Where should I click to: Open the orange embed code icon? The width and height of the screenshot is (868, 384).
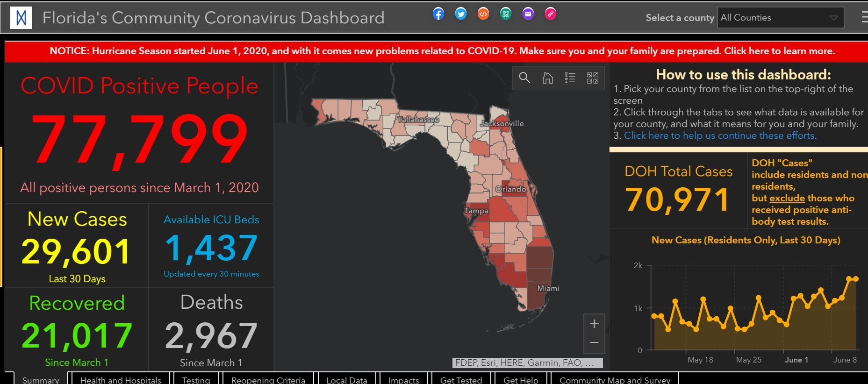483,14
